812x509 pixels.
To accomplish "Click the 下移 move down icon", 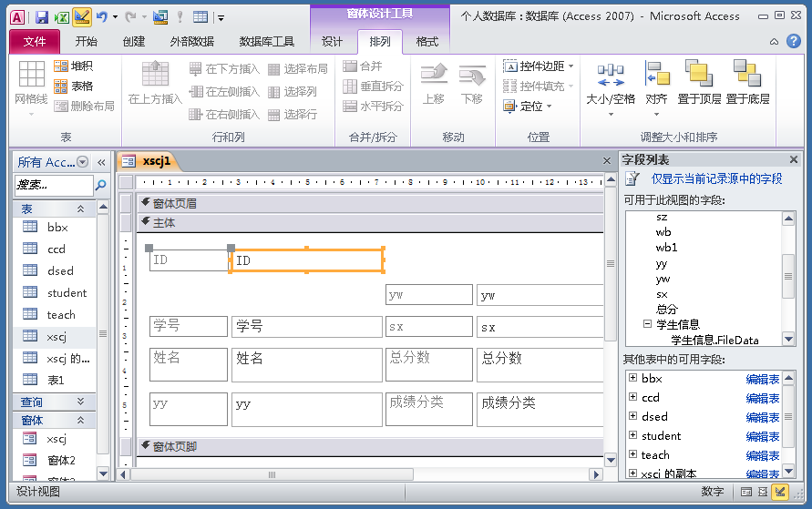I will point(472,84).
